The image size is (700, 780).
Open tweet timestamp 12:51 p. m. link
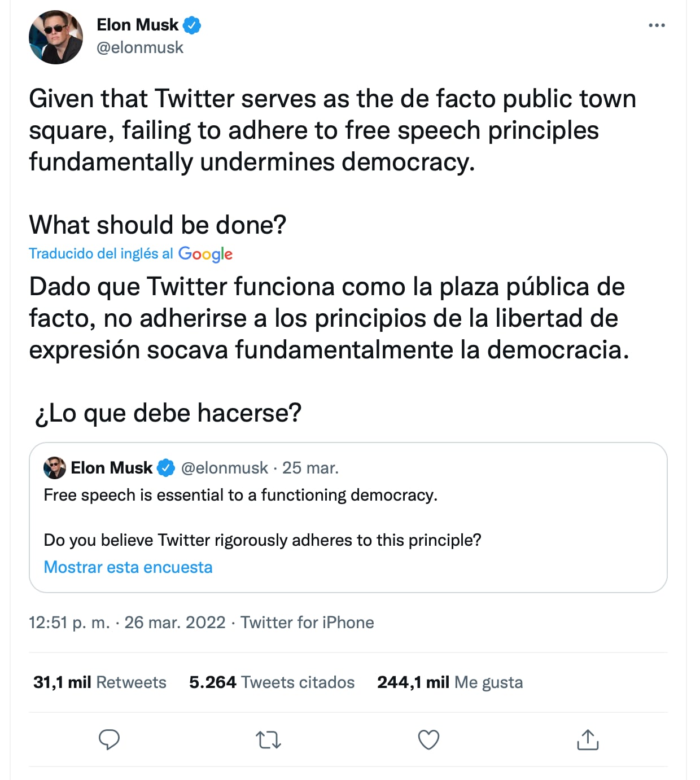[x=69, y=623]
